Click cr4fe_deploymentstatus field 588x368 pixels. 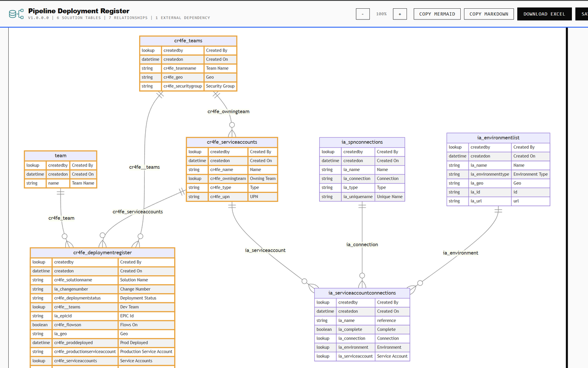(85, 298)
